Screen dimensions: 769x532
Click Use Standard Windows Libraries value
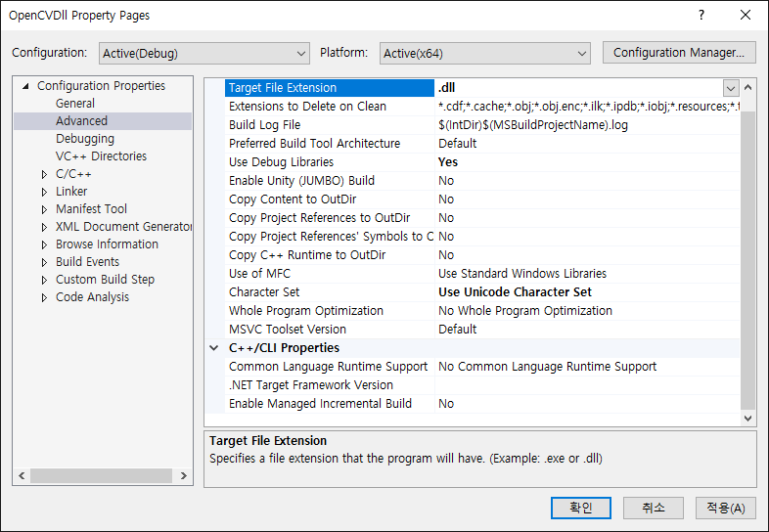[x=522, y=274]
